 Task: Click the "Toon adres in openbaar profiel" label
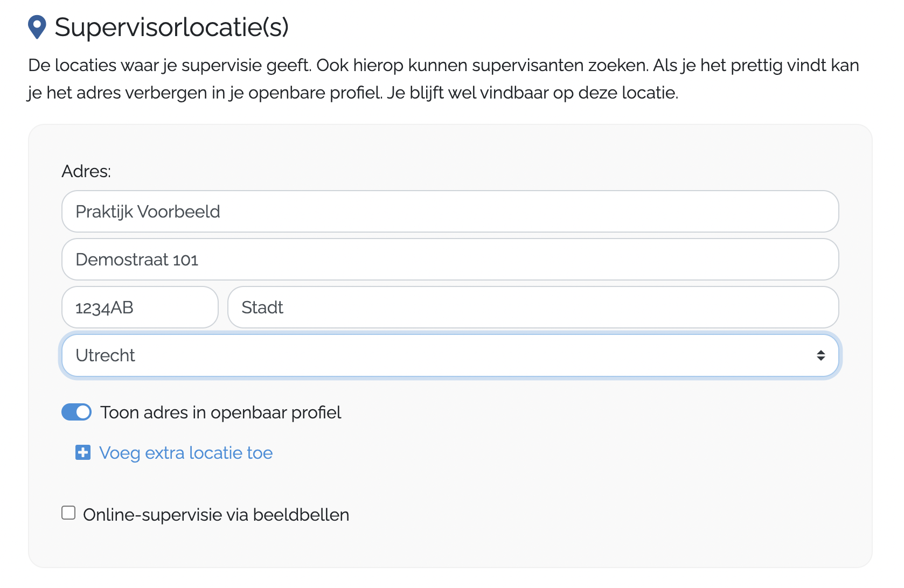click(x=220, y=412)
